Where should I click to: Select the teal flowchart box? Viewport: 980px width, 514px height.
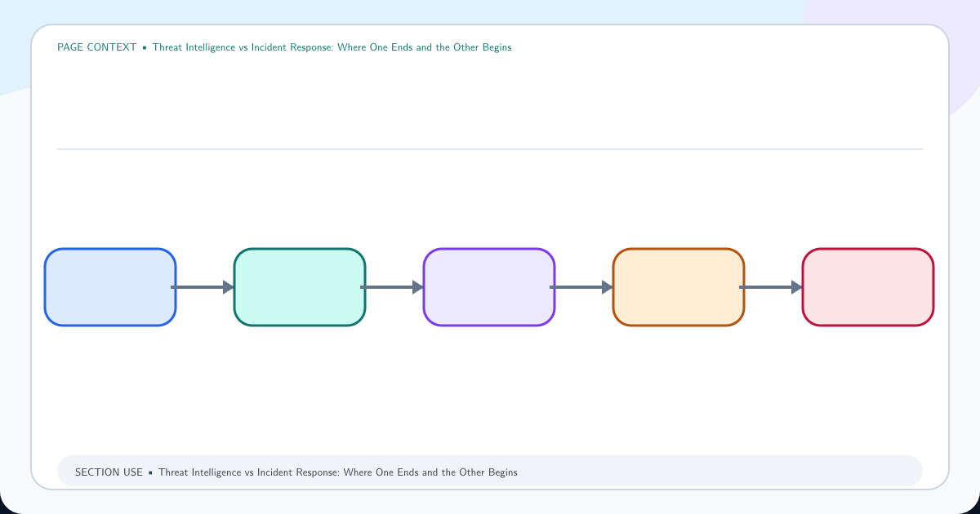point(300,287)
